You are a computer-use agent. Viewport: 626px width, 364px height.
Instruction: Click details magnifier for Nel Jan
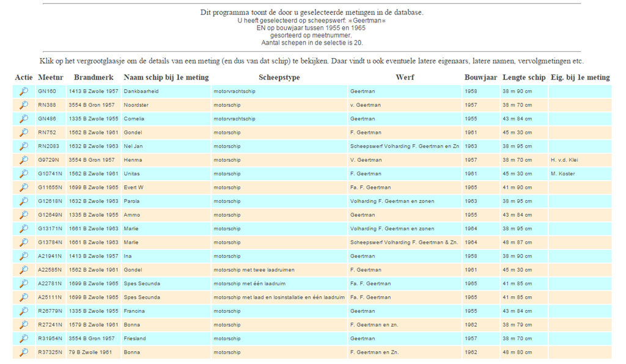tap(23, 147)
